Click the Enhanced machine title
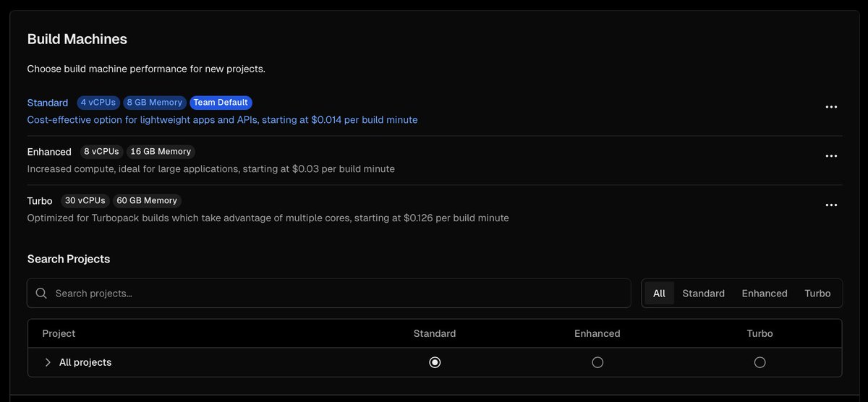Viewport: 868px width, 402px height. 49,152
